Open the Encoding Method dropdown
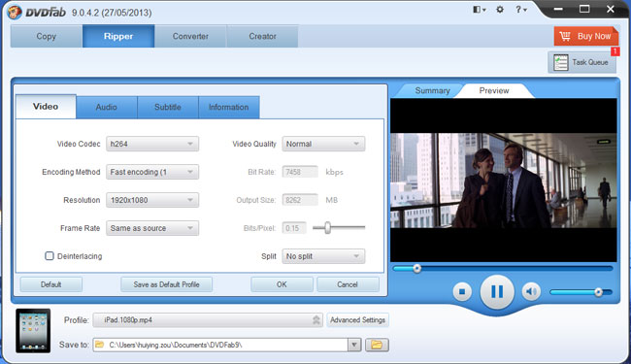631x364 pixels. click(152, 172)
